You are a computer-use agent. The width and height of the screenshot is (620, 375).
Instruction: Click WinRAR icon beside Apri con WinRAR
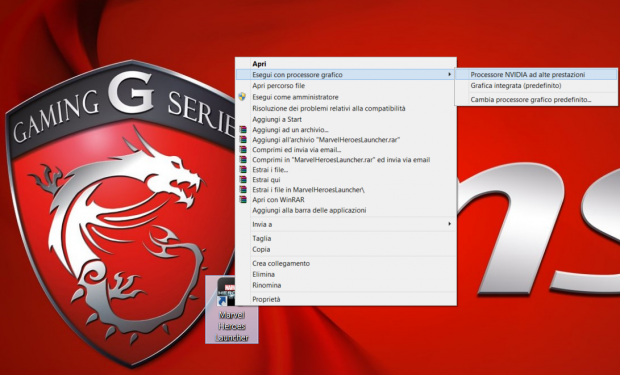tap(243, 200)
